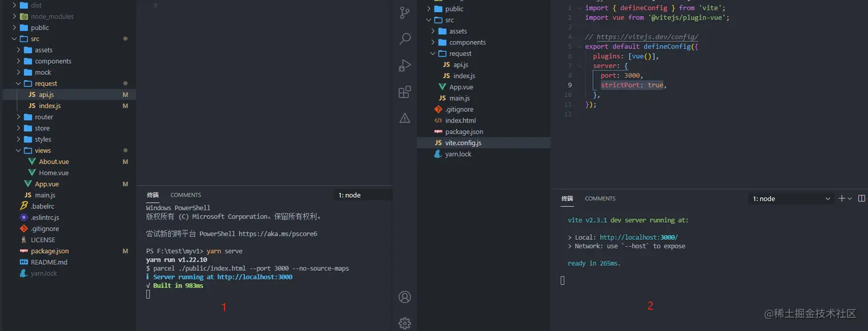
Task: Fold the server block at line 7
Action: [x=579, y=66]
